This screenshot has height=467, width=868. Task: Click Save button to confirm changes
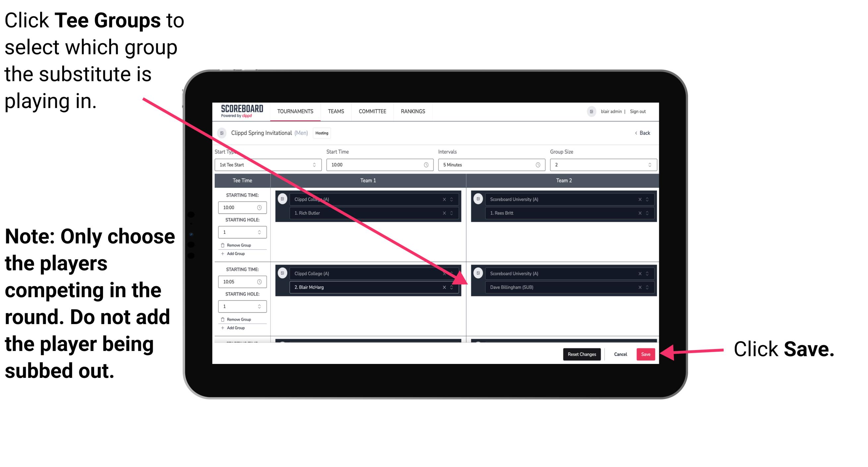[x=646, y=354]
